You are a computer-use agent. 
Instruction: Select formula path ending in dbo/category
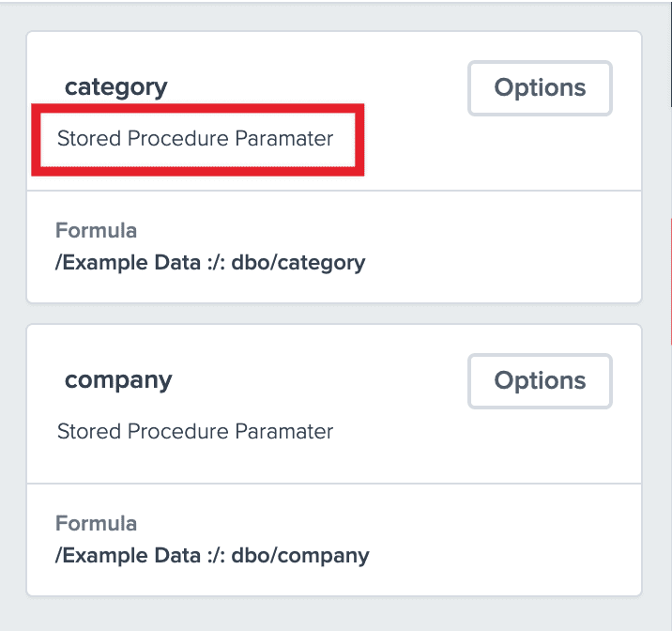(210, 262)
